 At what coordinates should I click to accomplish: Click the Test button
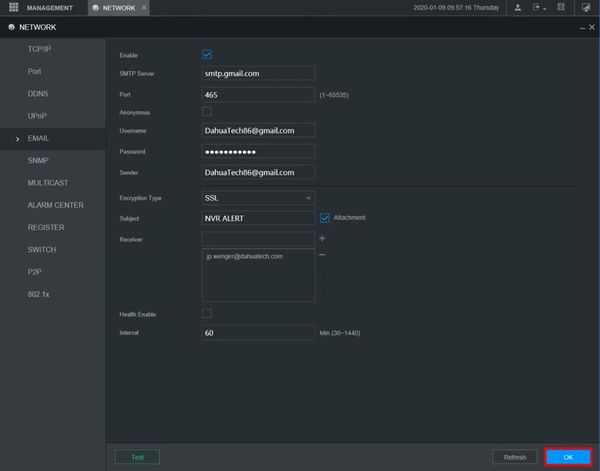[x=137, y=457]
